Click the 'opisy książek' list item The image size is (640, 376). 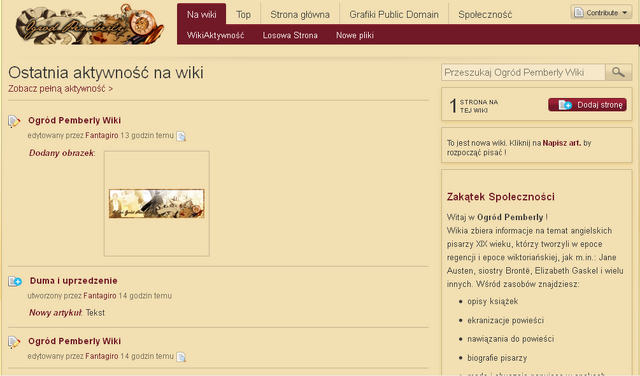click(x=492, y=302)
